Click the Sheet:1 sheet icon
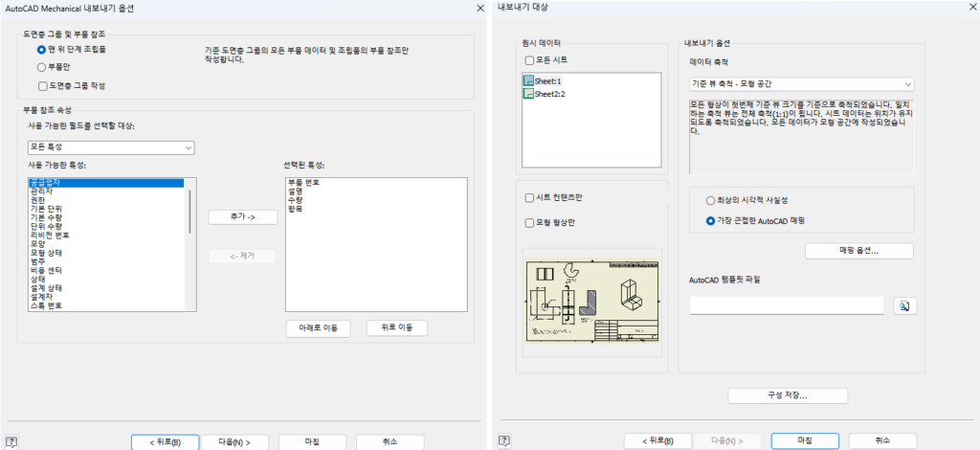 tap(528, 80)
